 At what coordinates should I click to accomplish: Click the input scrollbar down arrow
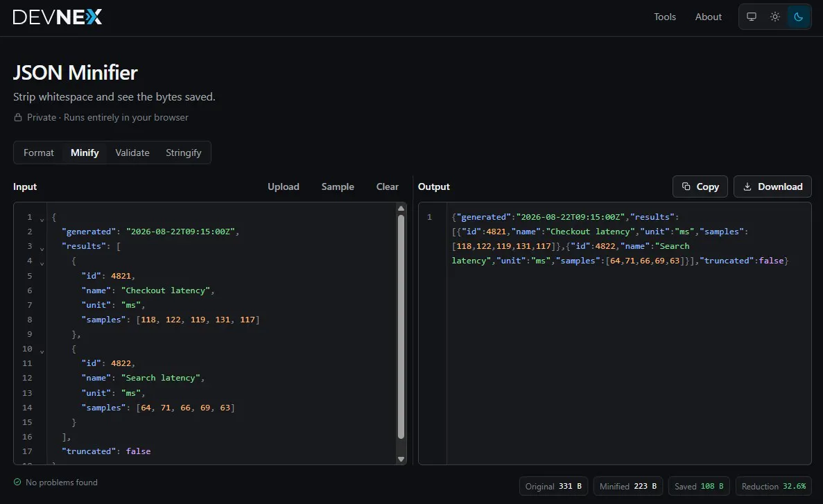coord(401,459)
